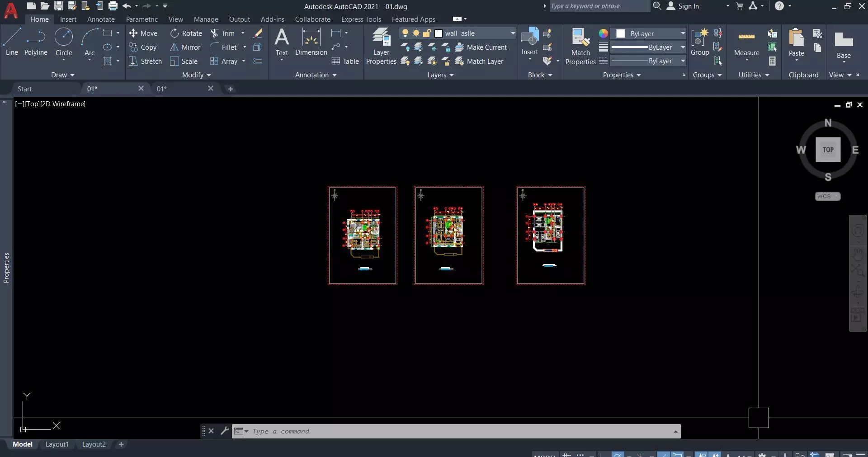Open the Insert ribbon tab
The image size is (868, 457).
[x=68, y=19]
